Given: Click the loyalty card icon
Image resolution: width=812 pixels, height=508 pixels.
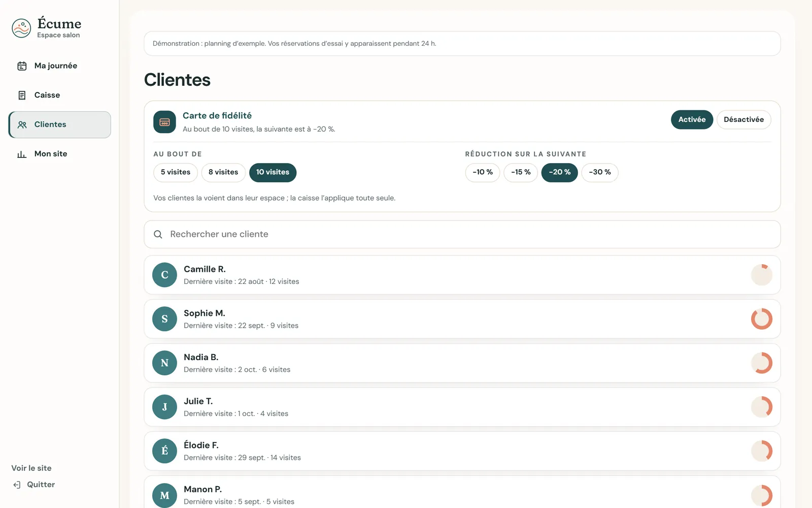Looking at the screenshot, I should 164,122.
